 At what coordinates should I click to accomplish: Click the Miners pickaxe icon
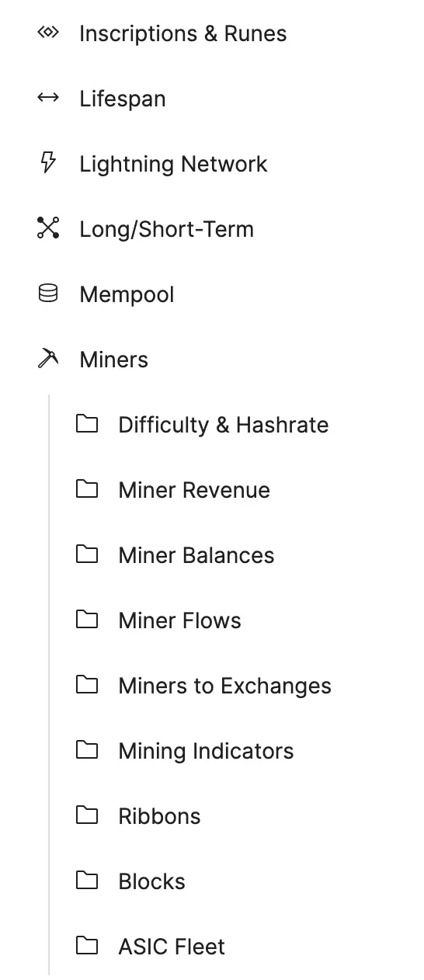48,359
